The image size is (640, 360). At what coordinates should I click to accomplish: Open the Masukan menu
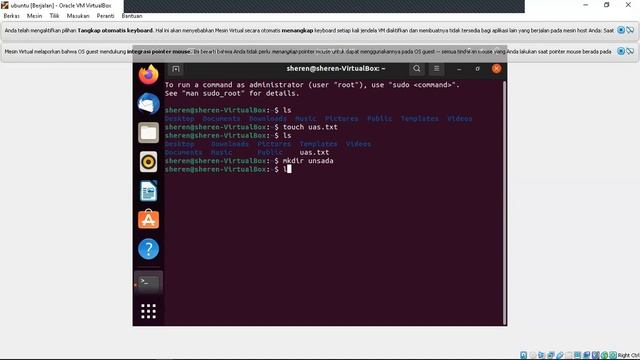click(78, 16)
